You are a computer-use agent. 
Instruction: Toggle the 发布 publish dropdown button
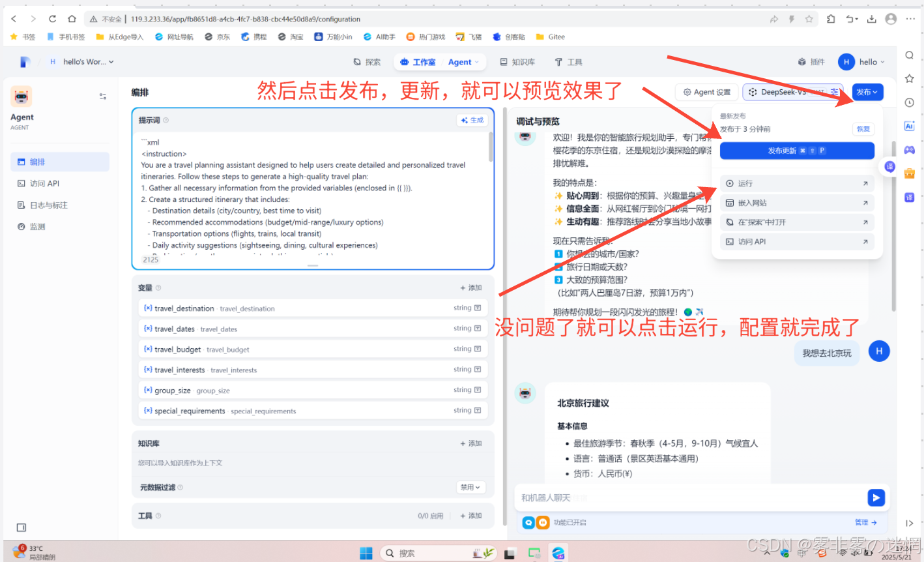867,92
